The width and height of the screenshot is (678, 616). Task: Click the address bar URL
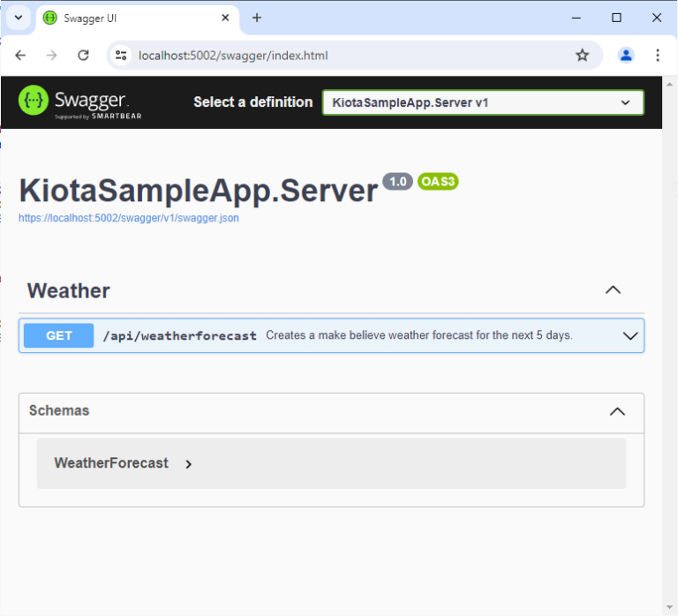(x=233, y=56)
